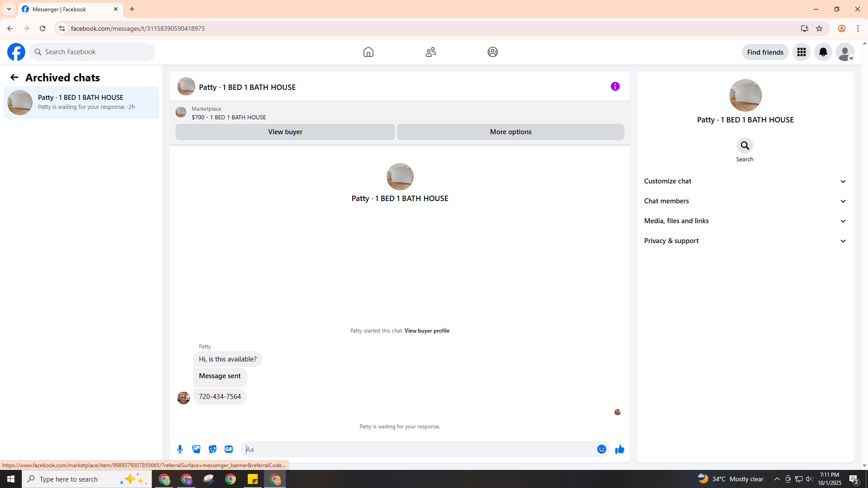Expand Chat members section
Image resolution: width=868 pixels, height=488 pixels.
(745, 201)
